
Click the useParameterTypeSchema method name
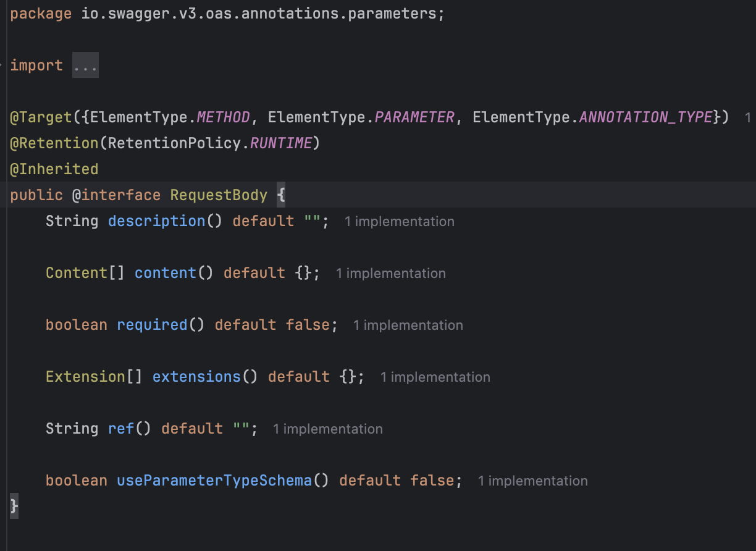click(214, 481)
